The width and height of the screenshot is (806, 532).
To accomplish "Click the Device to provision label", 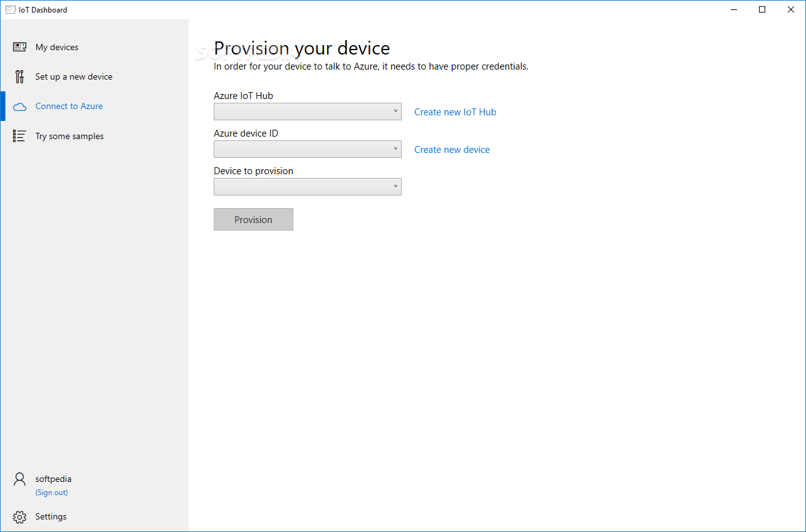I will point(253,171).
